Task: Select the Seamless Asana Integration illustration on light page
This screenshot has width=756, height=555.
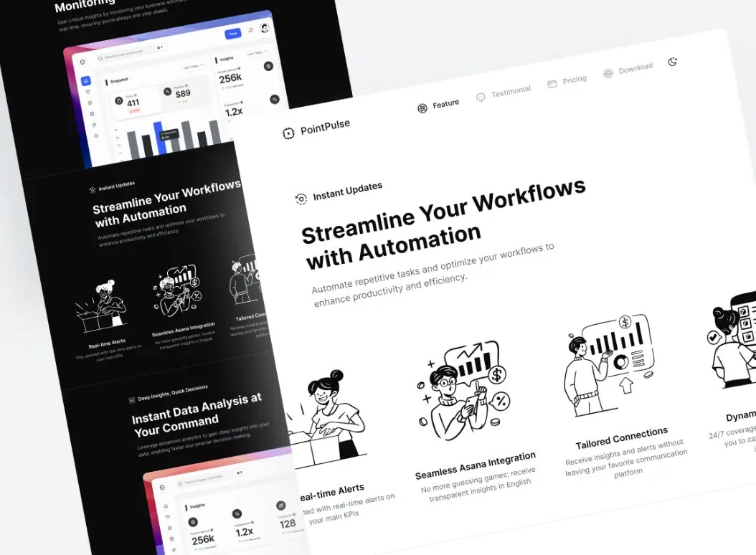Action: pyautogui.click(x=464, y=389)
